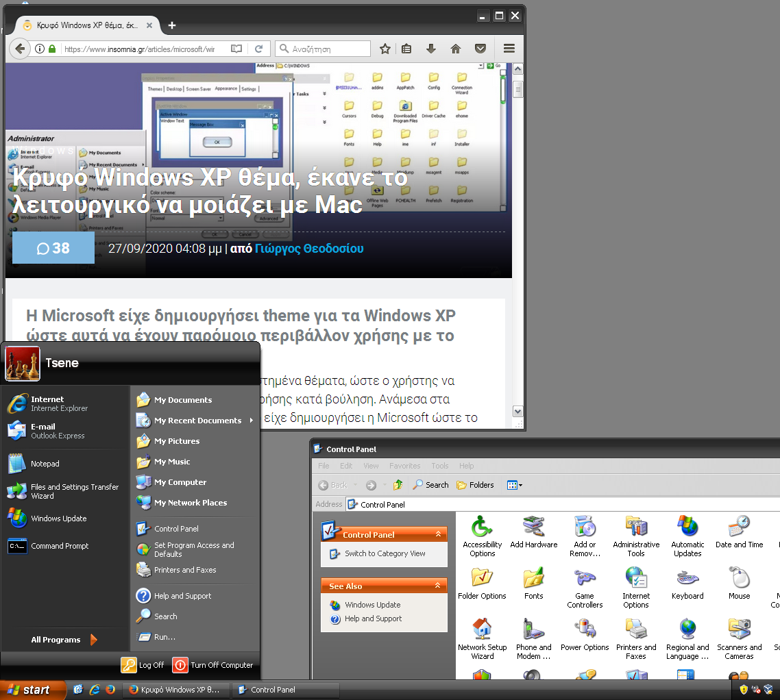Launch Notepad from Start menu

pos(34,463)
